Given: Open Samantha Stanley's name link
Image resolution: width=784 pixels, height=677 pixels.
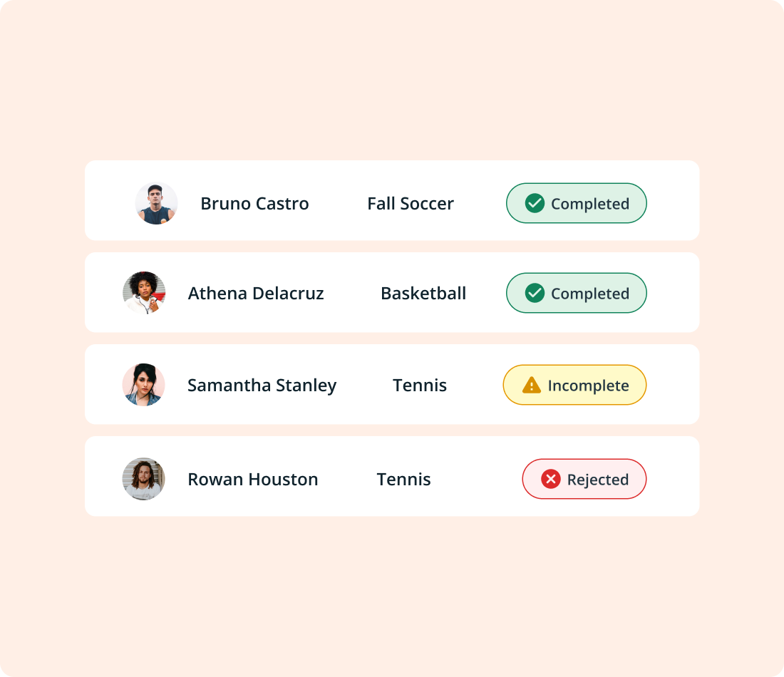Looking at the screenshot, I should [262, 386].
